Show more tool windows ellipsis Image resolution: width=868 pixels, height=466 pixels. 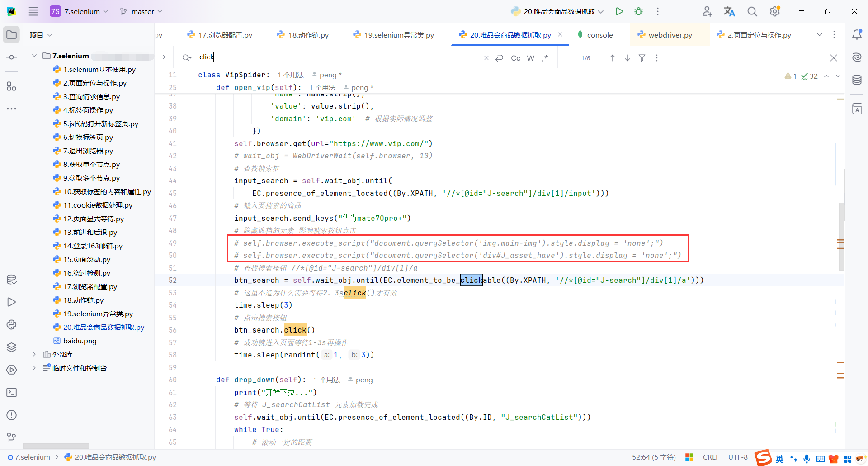[x=11, y=109]
